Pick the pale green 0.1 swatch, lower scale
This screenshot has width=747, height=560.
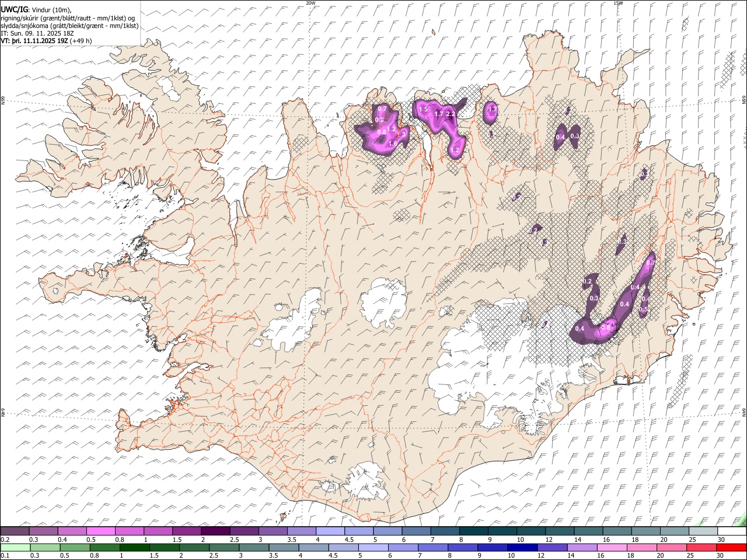[15, 547]
